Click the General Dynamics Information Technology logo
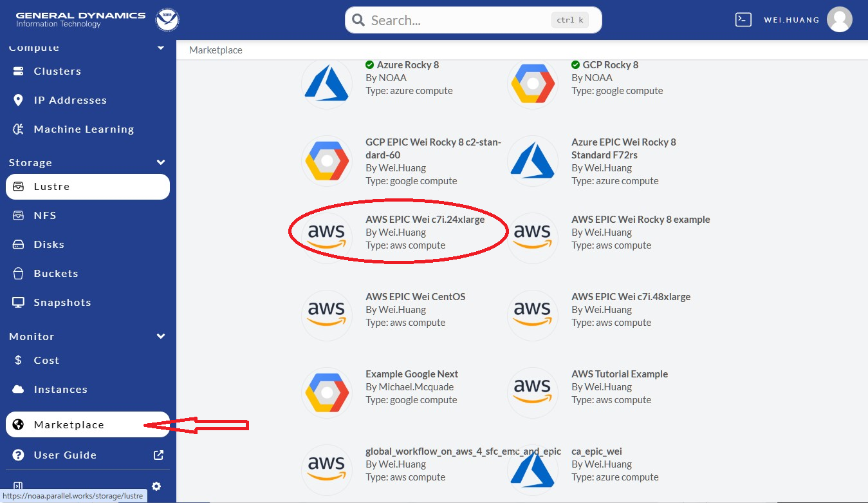Image resolution: width=868 pixels, height=503 pixels. coord(80,19)
